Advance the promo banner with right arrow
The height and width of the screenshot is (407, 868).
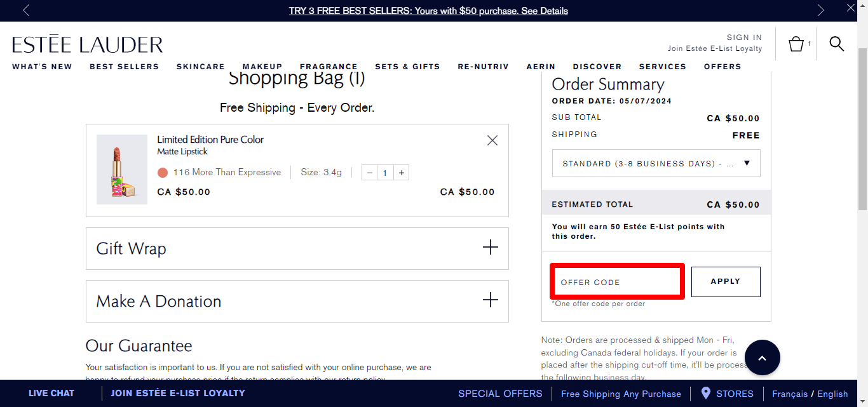(820, 10)
